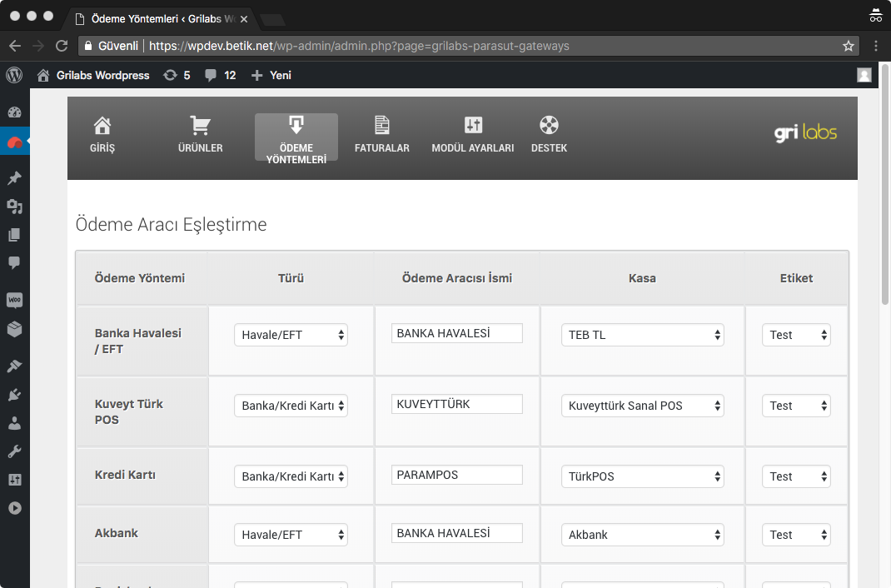Click the Comments speech bubble in sidebar
This screenshot has height=588, width=891.
tap(14, 263)
